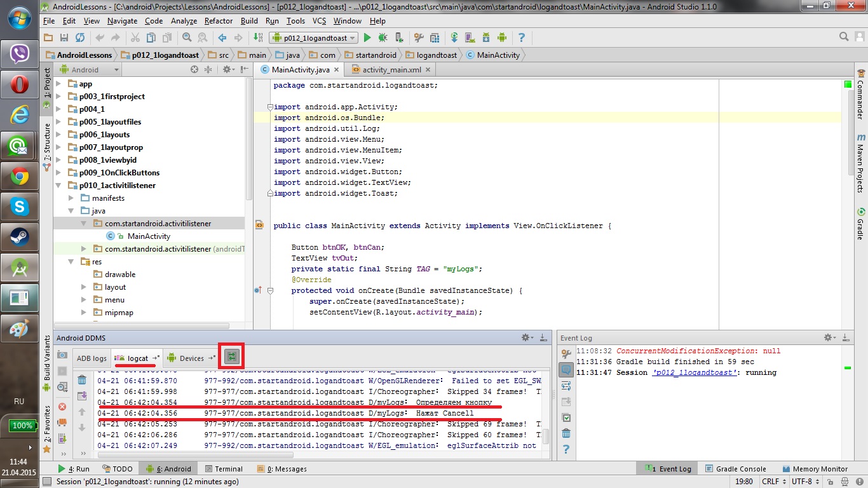Click the Sync Project with Gradle Files icon

[454, 38]
